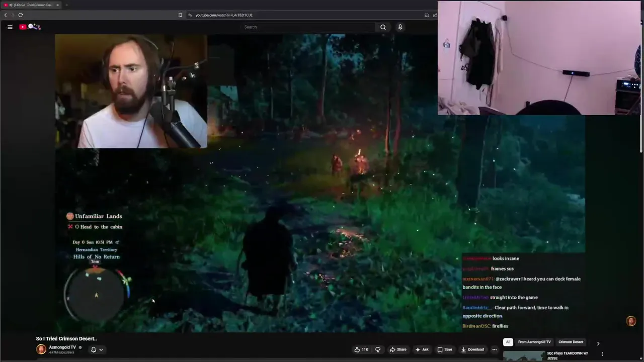Click the YouTube search input field
This screenshot has width=644, height=362.
(308, 27)
